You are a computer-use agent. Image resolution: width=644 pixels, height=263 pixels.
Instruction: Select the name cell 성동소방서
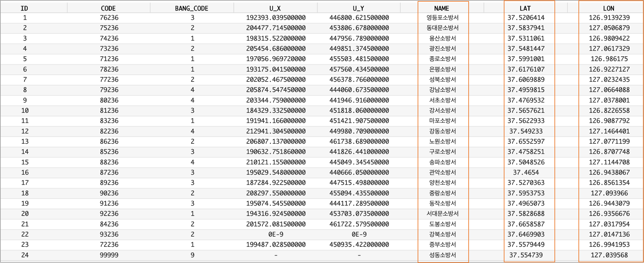pyautogui.click(x=443, y=255)
